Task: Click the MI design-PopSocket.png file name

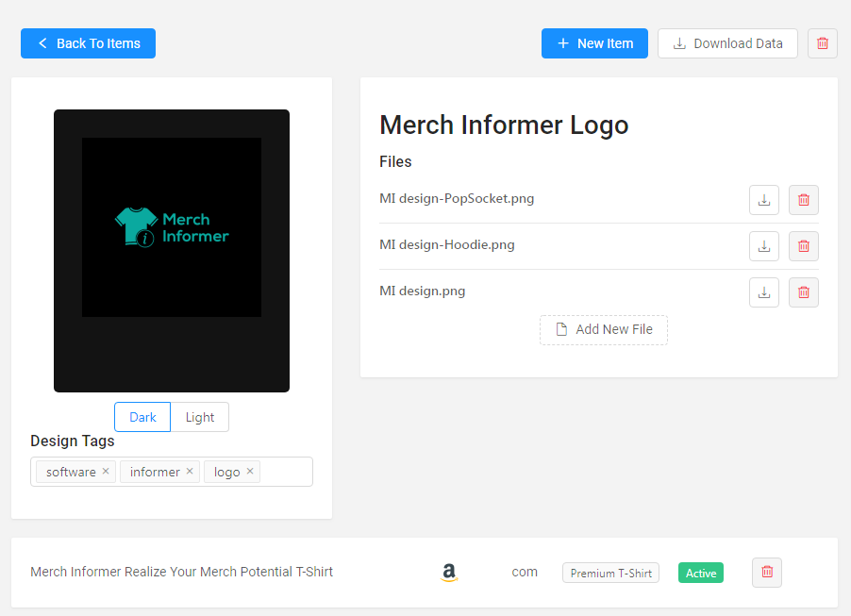Action: coord(457,199)
